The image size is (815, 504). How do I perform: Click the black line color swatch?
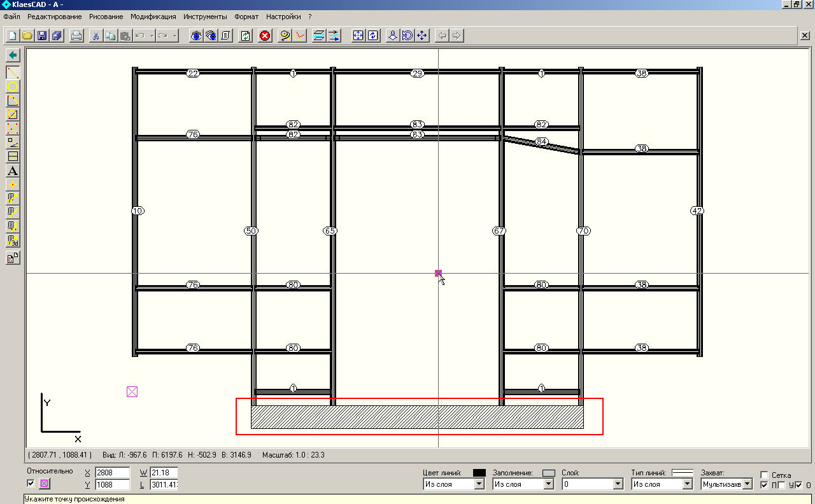click(479, 473)
